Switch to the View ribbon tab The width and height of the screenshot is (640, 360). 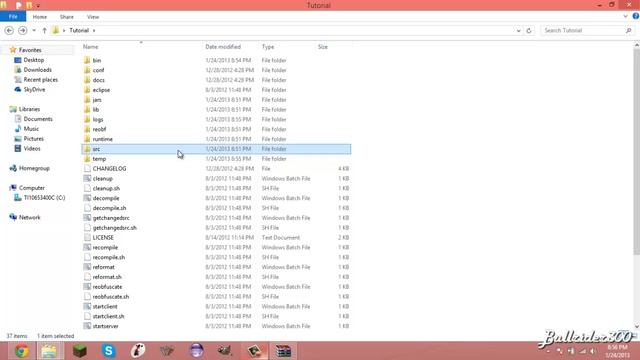pos(93,17)
